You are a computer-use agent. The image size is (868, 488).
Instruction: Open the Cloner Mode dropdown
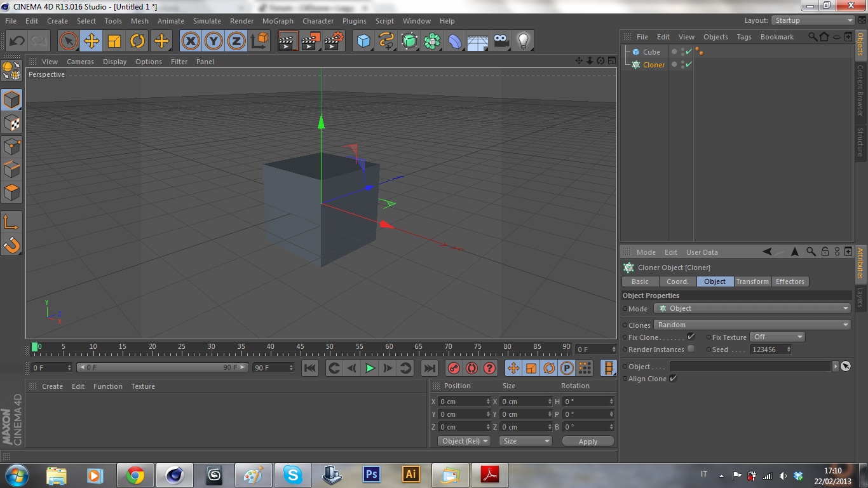(752, 308)
